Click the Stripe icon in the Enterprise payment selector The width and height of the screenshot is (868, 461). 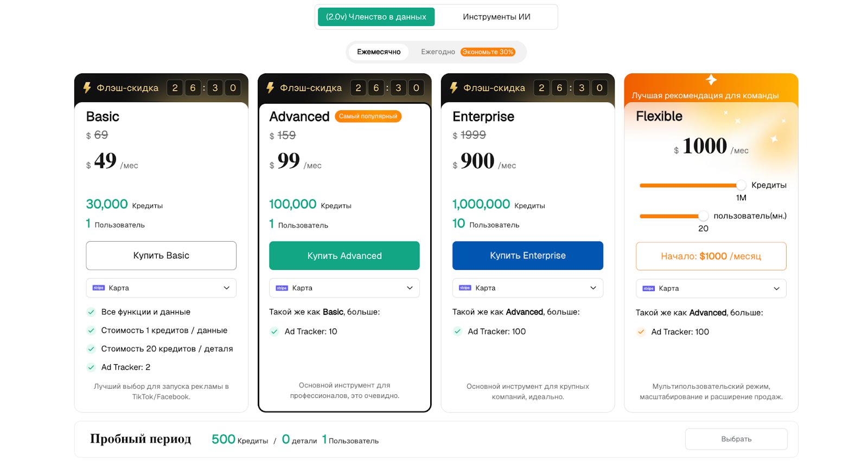pyautogui.click(x=465, y=288)
